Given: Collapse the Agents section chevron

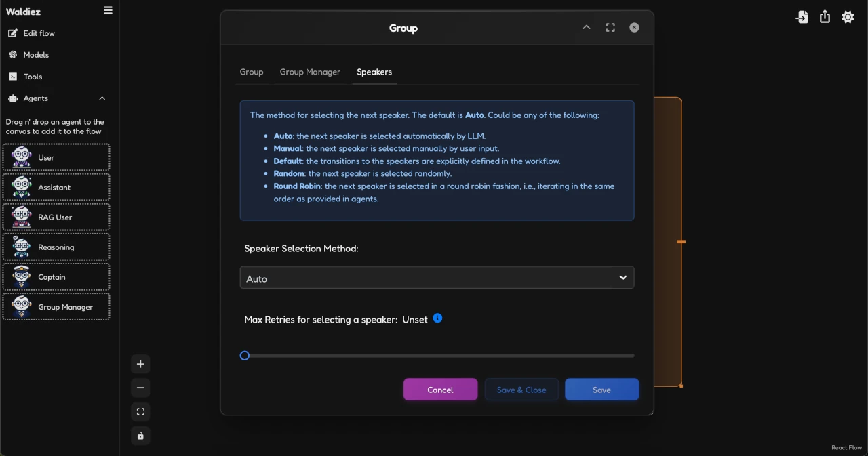Looking at the screenshot, I should (102, 98).
